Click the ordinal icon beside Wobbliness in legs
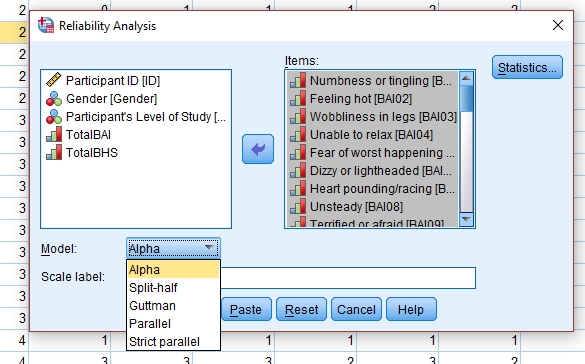The image size is (585, 364). 298,116
